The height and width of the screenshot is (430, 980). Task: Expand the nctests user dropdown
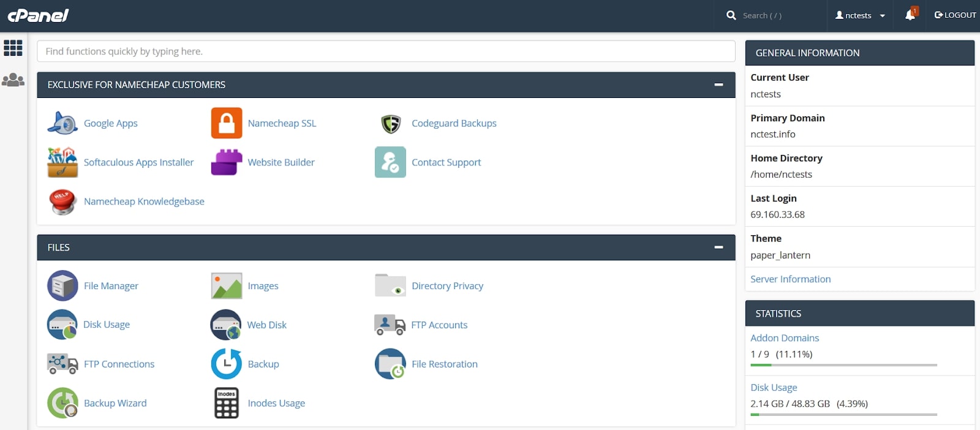(x=860, y=15)
